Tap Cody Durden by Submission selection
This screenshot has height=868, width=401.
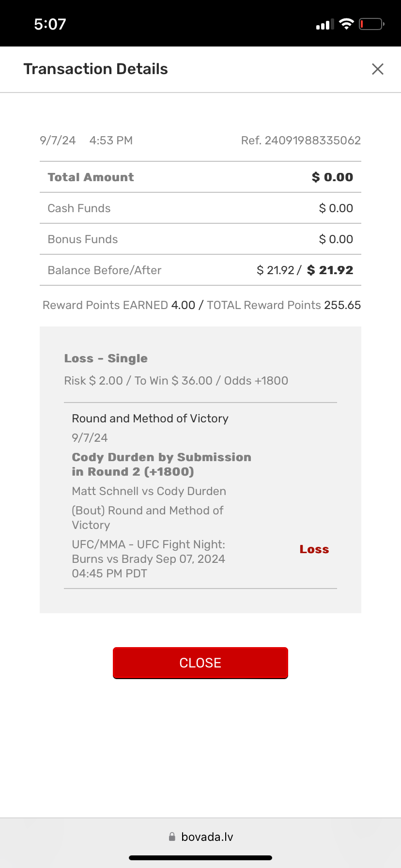(x=161, y=464)
